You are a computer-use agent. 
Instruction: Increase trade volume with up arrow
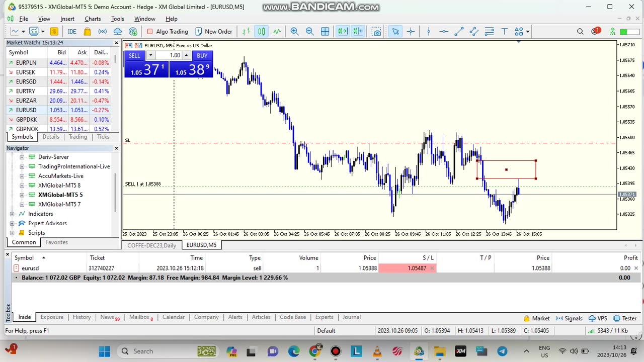click(186, 55)
